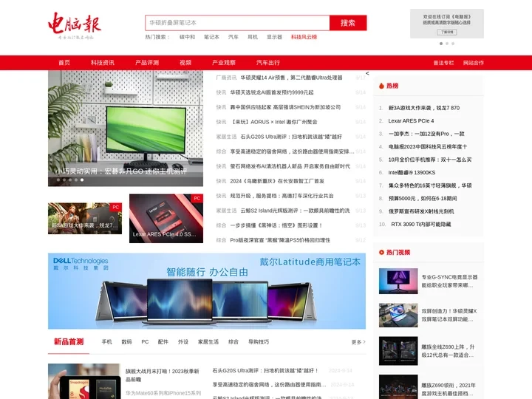
Task: Select third dot of main slideshow
Action: tap(70, 180)
